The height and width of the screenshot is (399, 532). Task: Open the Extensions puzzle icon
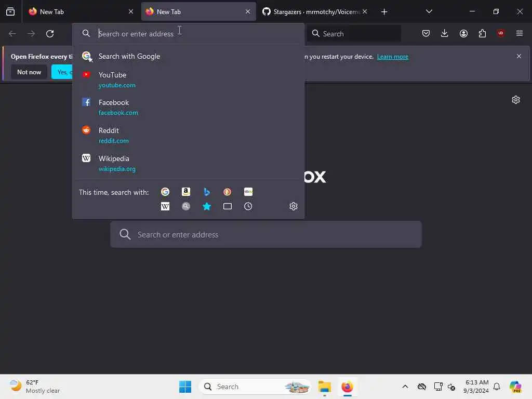[482, 33]
